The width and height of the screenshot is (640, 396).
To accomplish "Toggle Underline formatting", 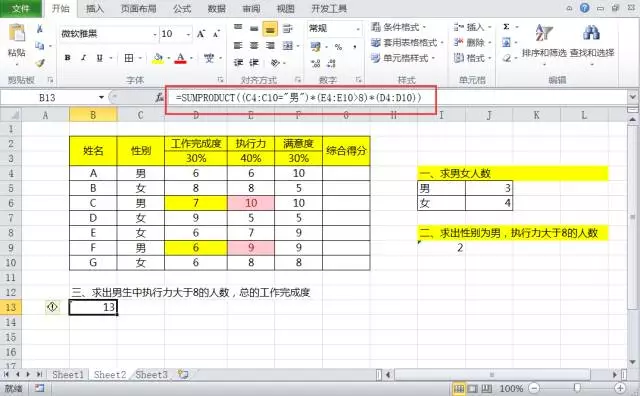I will [100, 58].
